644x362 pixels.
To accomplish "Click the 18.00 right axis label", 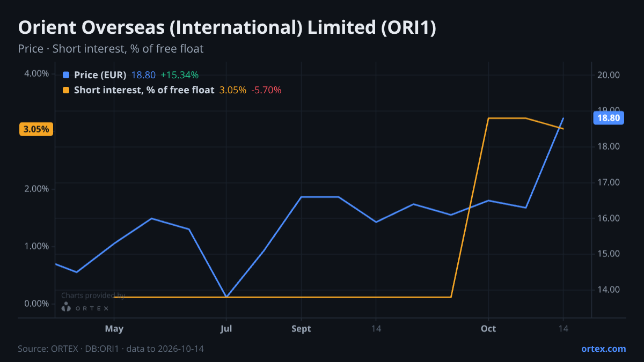I will tap(609, 146).
